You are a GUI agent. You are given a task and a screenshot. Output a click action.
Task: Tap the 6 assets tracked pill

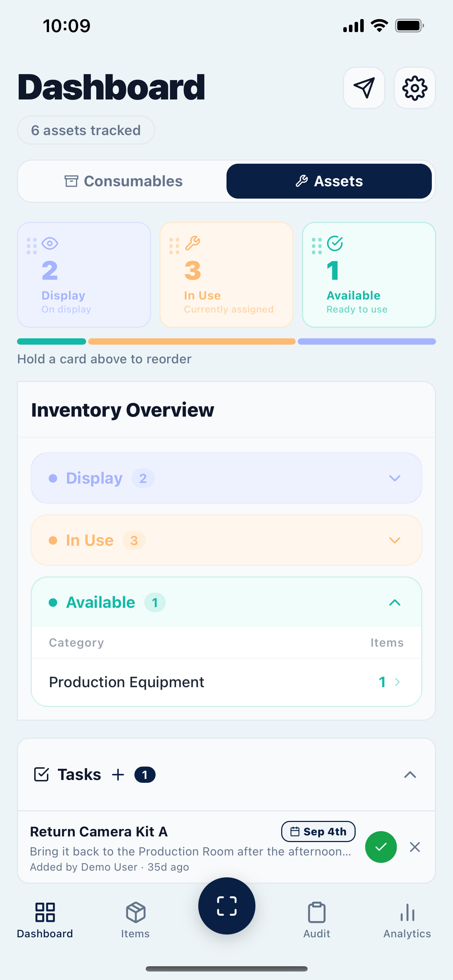pyautogui.click(x=86, y=130)
